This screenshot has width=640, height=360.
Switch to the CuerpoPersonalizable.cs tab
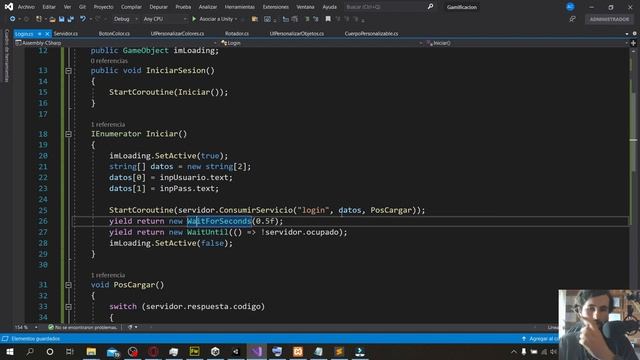pyautogui.click(x=371, y=33)
